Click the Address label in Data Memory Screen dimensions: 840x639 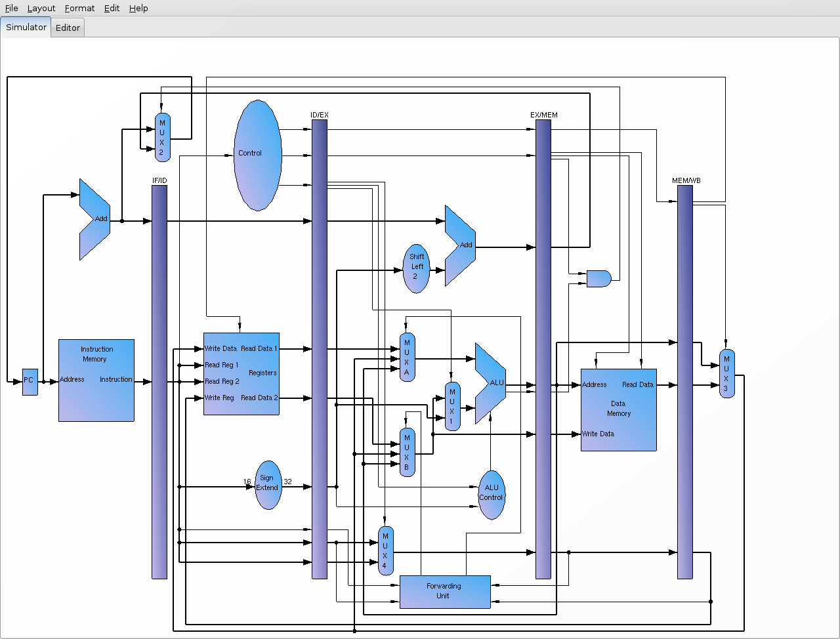(x=595, y=384)
